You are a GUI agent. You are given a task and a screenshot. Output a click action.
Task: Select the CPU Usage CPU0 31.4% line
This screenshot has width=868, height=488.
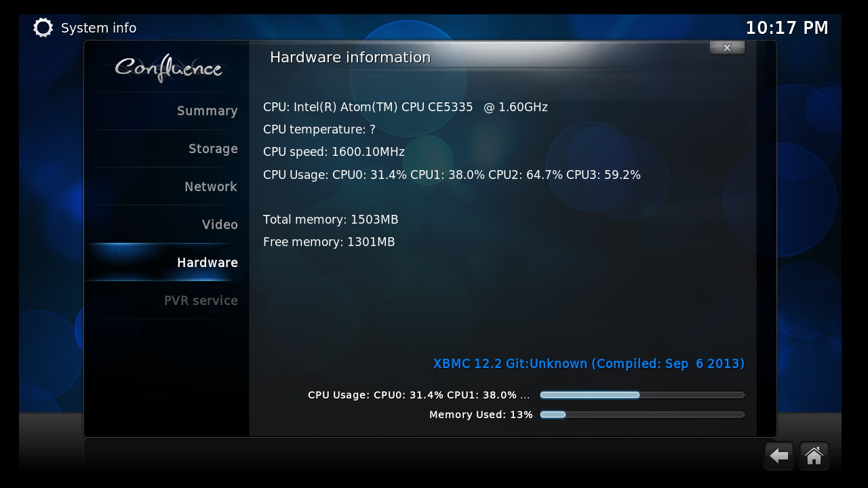click(x=452, y=175)
